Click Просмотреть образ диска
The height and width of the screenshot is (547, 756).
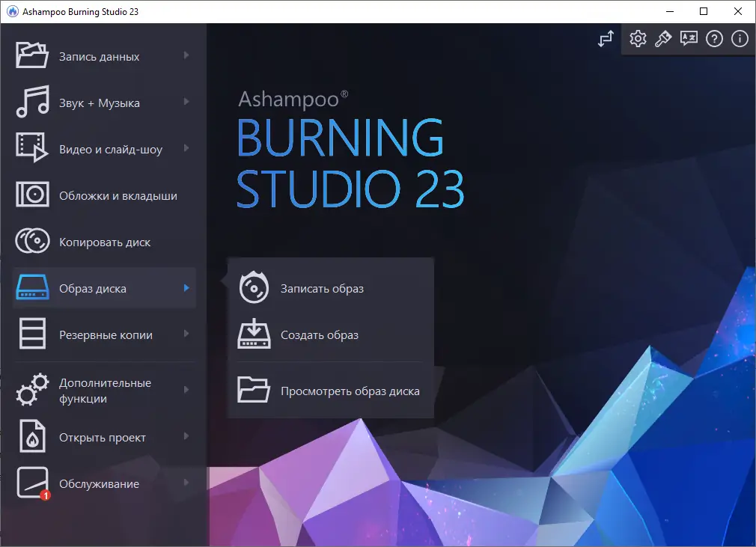352,390
